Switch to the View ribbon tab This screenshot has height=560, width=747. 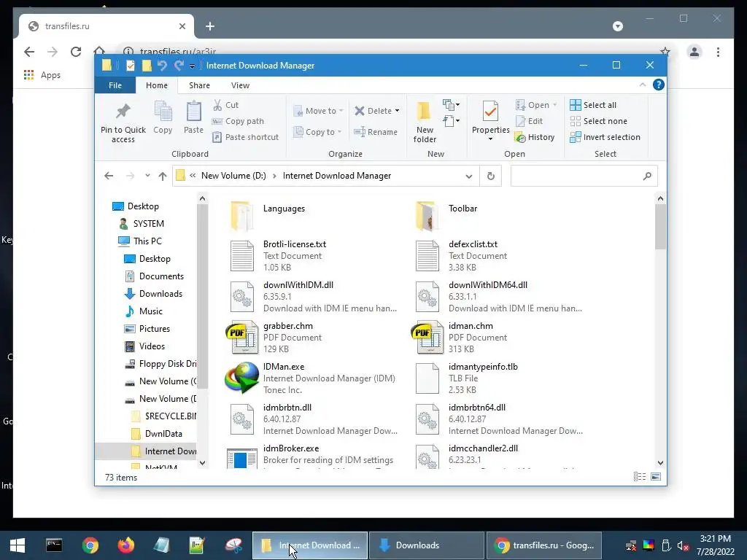click(240, 85)
